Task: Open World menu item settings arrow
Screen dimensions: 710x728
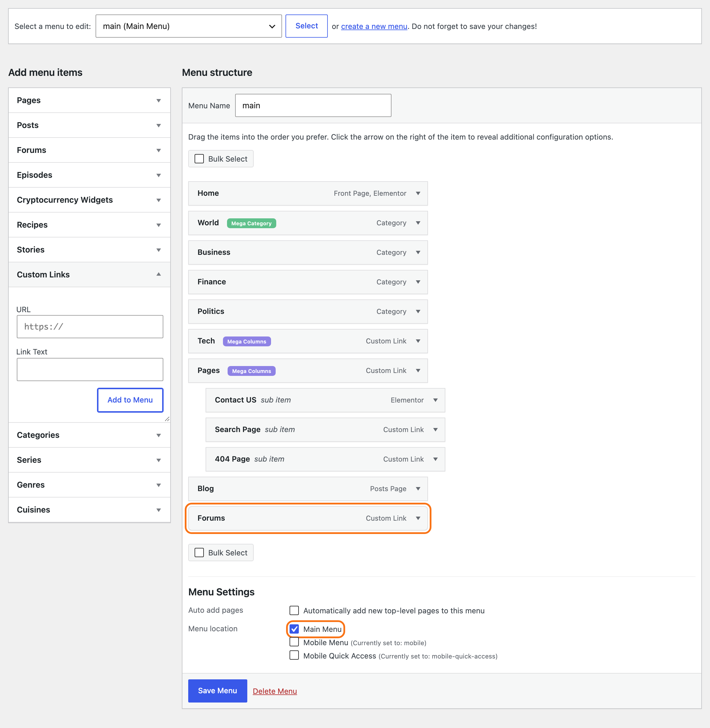Action: point(418,223)
